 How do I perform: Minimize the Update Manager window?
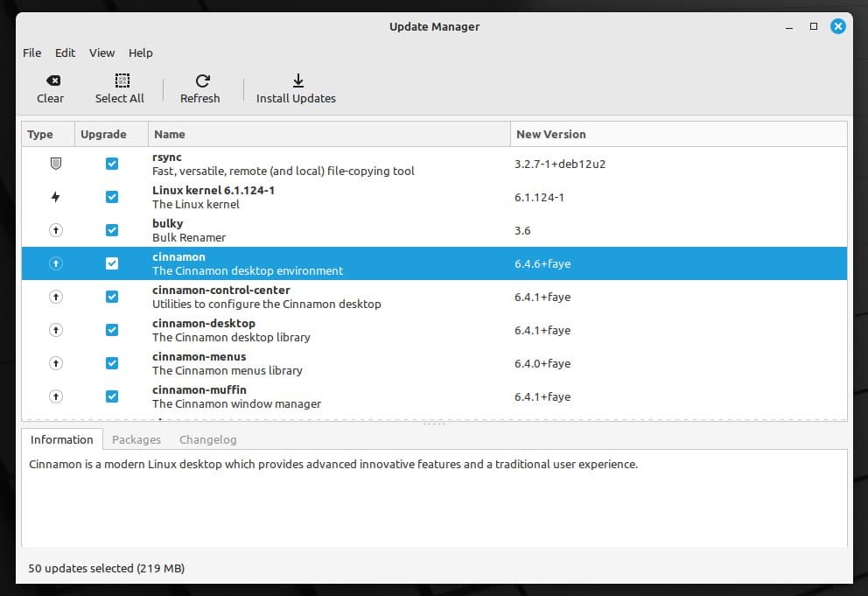pos(789,26)
